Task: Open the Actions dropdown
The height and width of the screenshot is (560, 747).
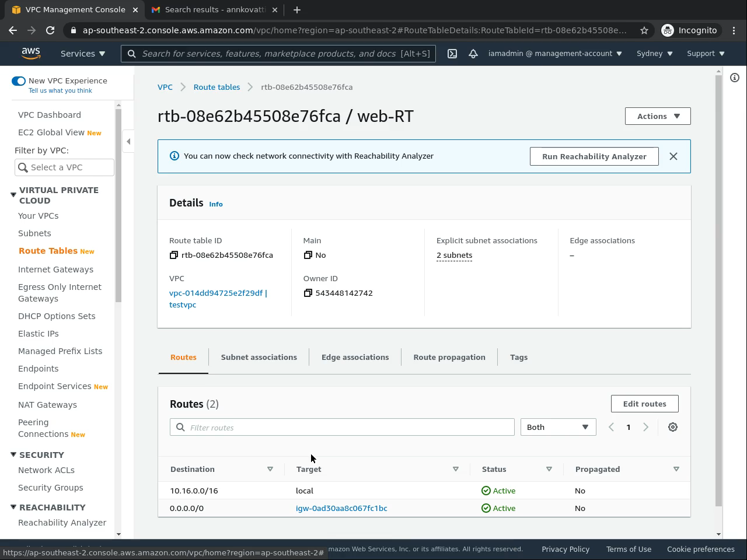Action: coord(658,116)
